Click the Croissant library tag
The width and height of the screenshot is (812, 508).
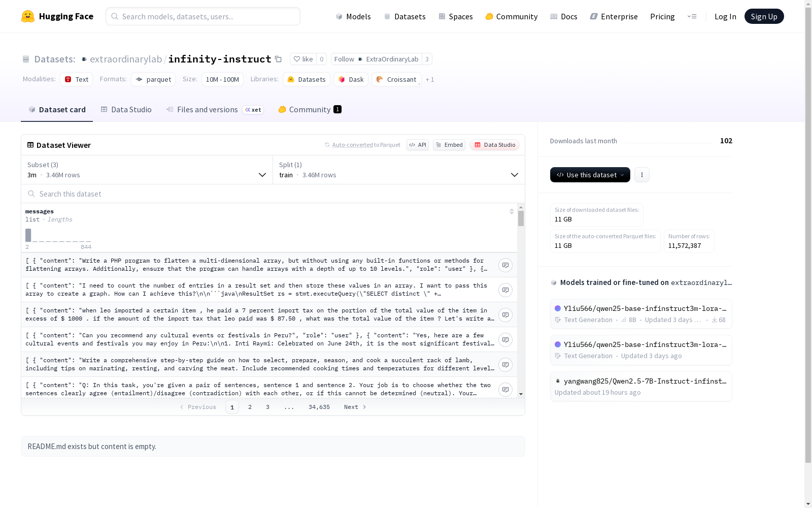(x=396, y=79)
